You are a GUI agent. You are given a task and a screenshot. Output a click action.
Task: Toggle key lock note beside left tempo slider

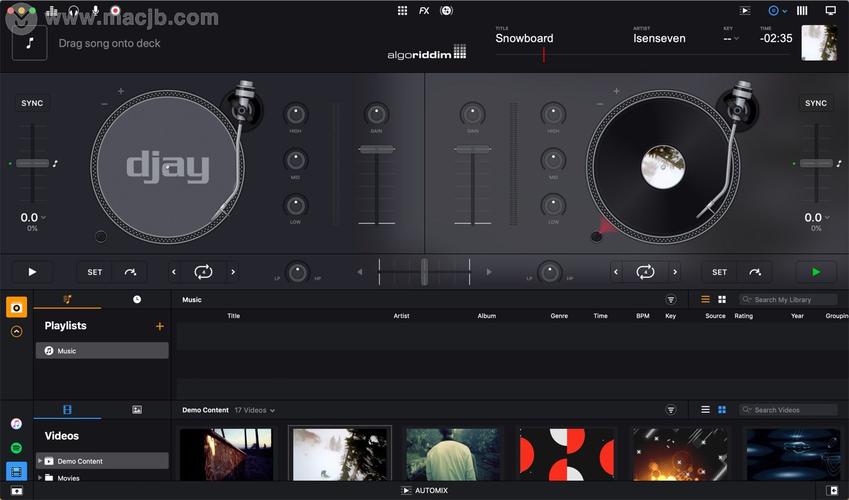point(55,163)
